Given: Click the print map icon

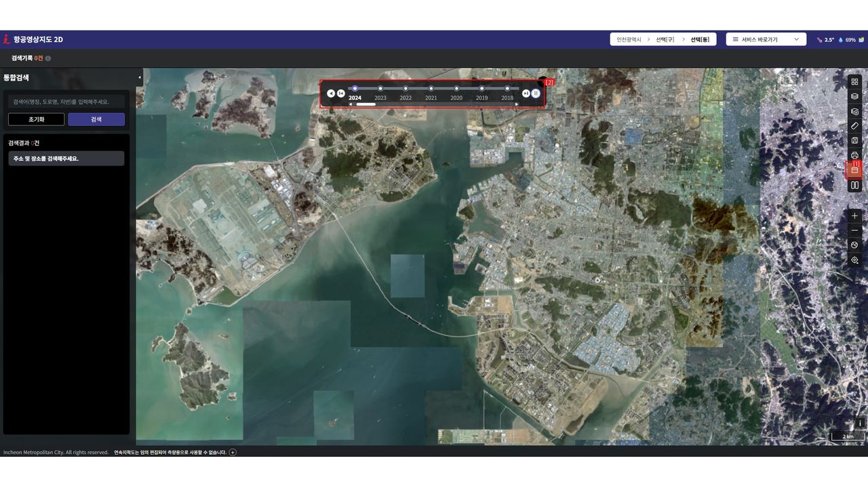Looking at the screenshot, I should pyautogui.click(x=854, y=155).
